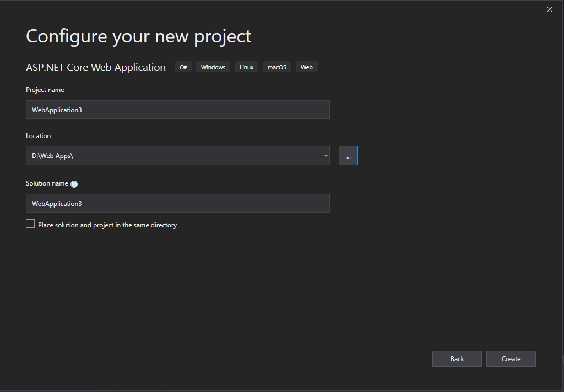Click the Web project type tag

click(306, 67)
